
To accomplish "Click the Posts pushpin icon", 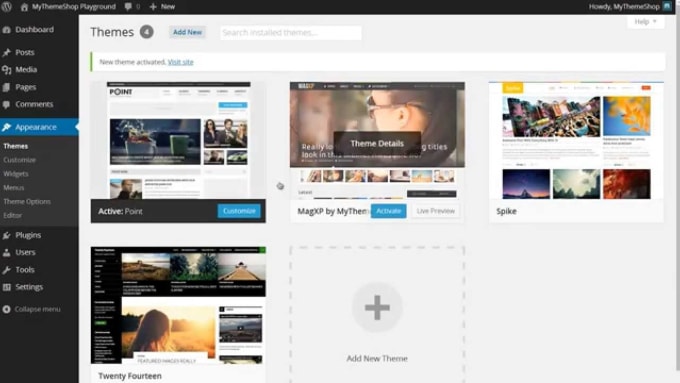I will pos(7,52).
